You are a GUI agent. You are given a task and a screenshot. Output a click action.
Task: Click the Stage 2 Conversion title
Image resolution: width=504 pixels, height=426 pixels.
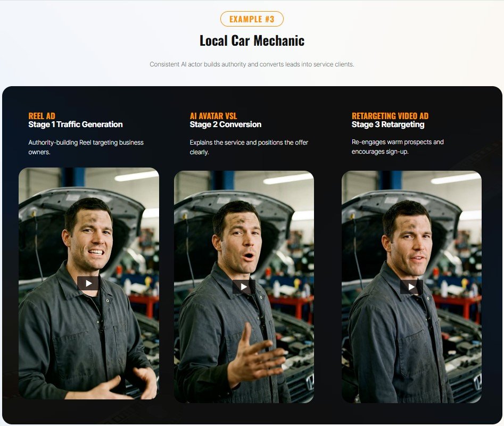pyautogui.click(x=226, y=124)
